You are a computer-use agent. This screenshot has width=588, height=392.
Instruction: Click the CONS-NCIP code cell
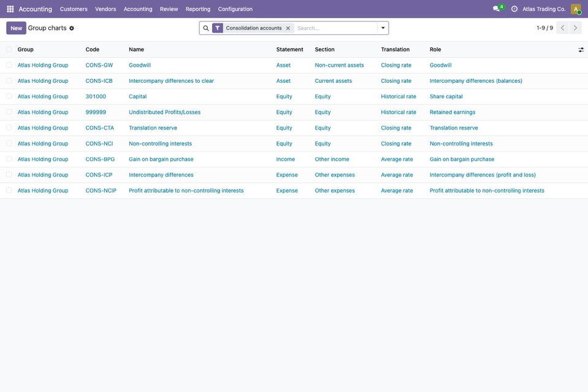(101, 191)
